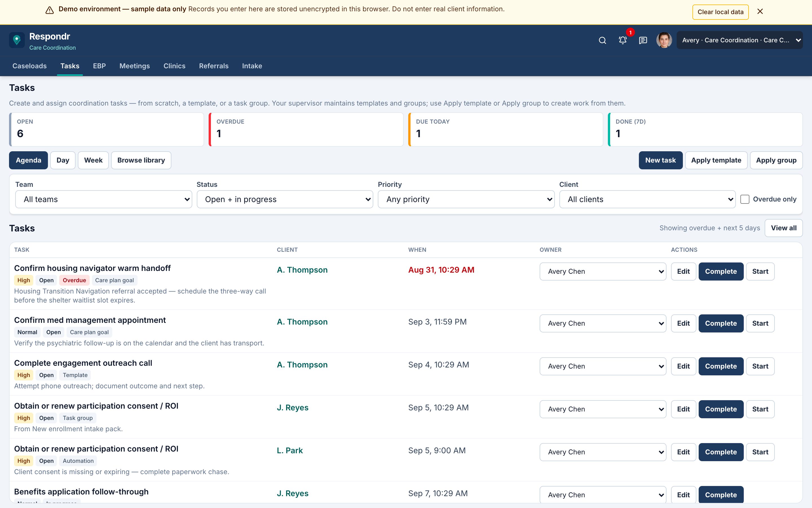Complete the med management appointment task
The image size is (812, 508).
point(721,323)
